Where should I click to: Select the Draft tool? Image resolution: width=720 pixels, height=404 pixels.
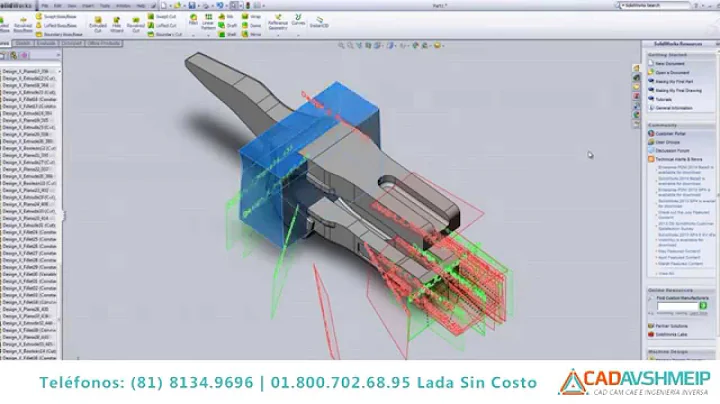227,25
